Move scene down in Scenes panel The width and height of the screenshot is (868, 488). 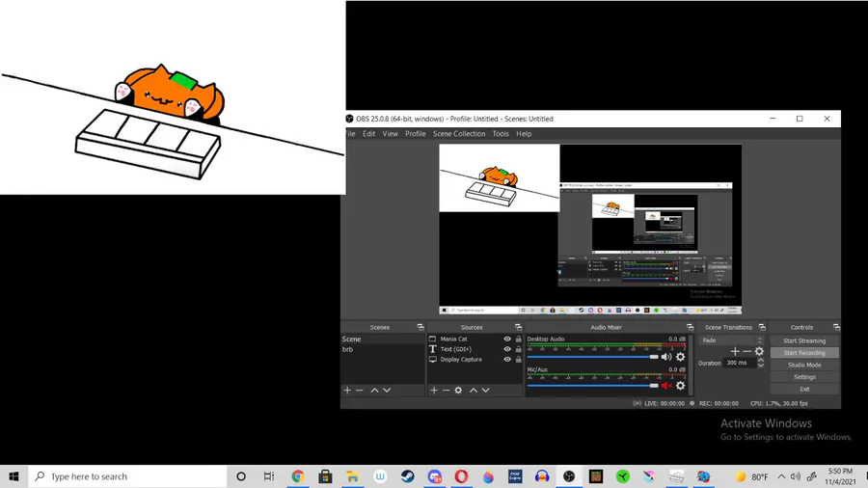coord(387,390)
